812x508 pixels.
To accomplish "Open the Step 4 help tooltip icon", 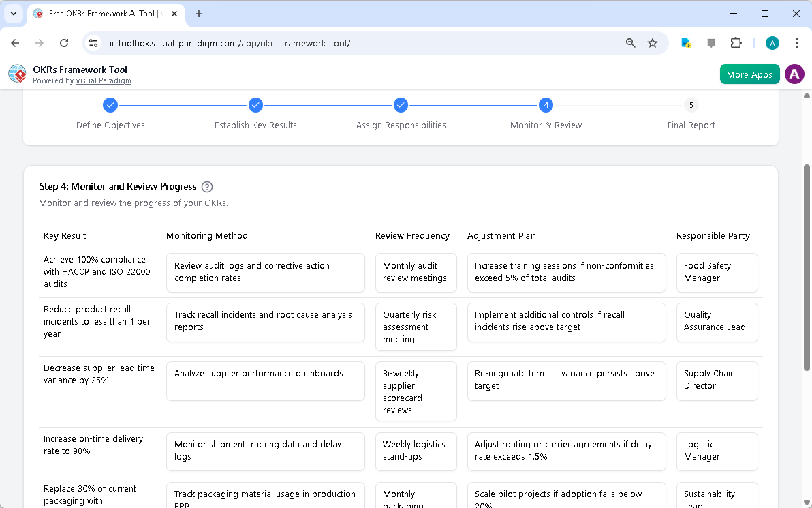I will click(206, 186).
